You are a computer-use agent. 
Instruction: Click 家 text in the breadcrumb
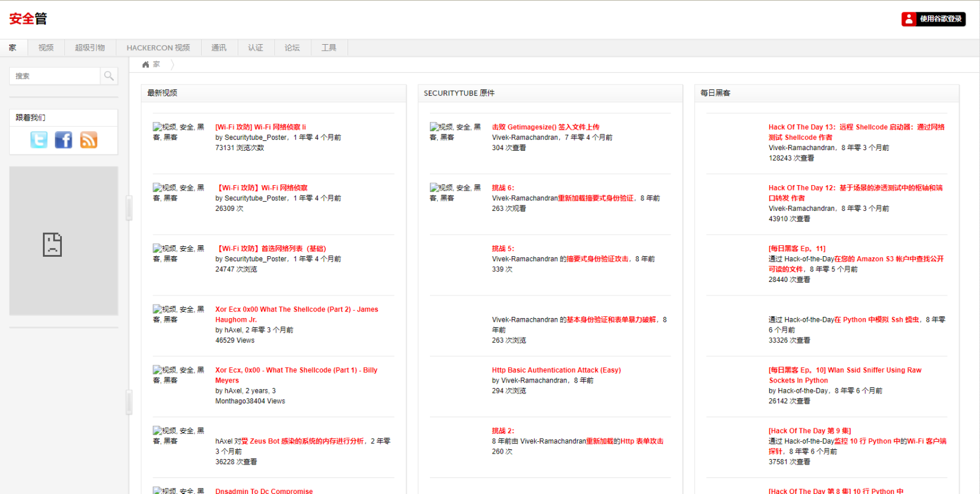tap(156, 64)
